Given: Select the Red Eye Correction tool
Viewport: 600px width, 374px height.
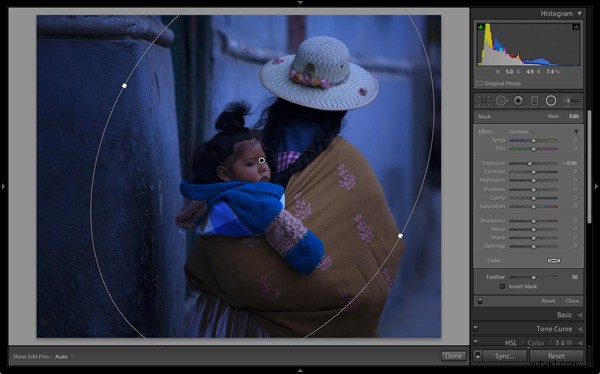Looking at the screenshot, I should (518, 101).
